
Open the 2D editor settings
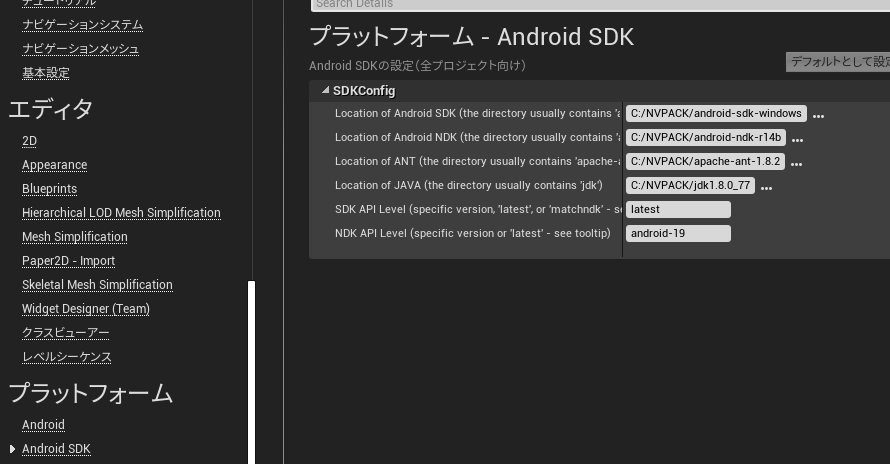pos(30,141)
